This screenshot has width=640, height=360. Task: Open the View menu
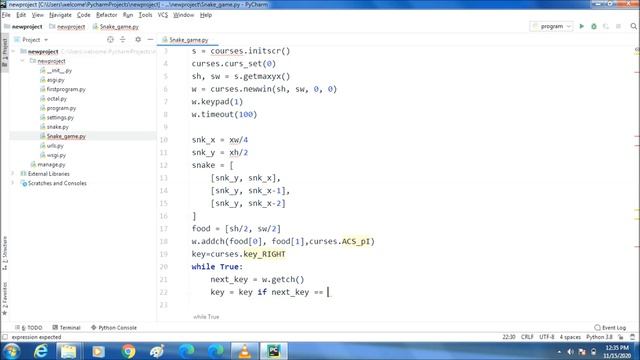click(x=38, y=15)
